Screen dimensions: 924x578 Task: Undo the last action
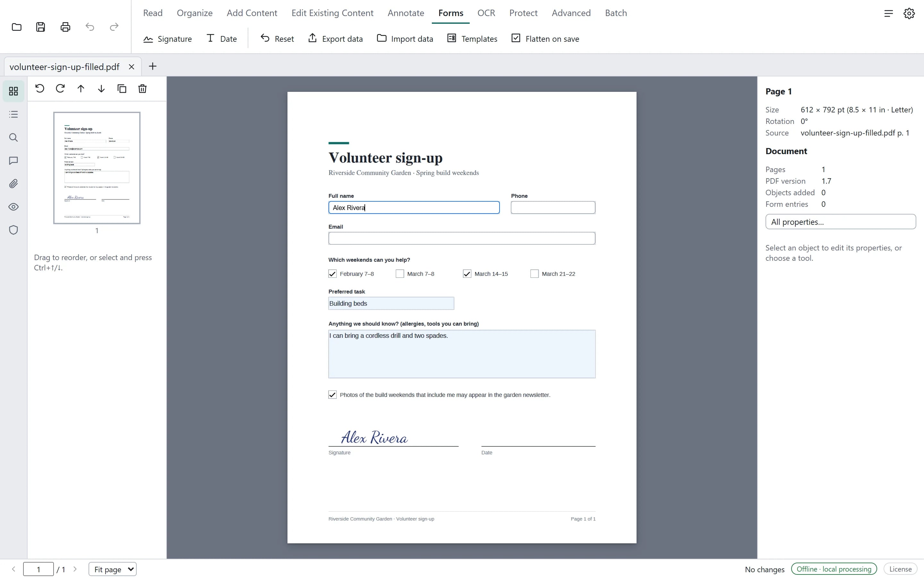pyautogui.click(x=90, y=27)
